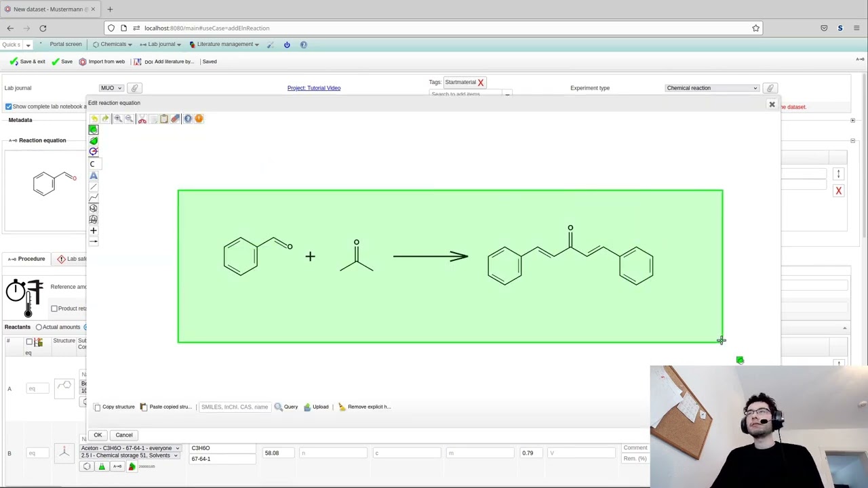Zoom out on the structure editor
The height and width of the screenshot is (488, 868).
click(x=129, y=119)
